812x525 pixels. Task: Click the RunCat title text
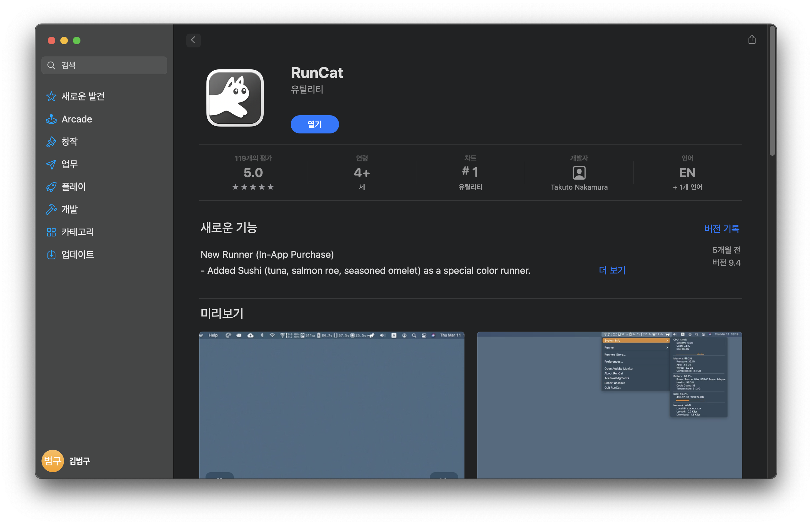click(317, 73)
